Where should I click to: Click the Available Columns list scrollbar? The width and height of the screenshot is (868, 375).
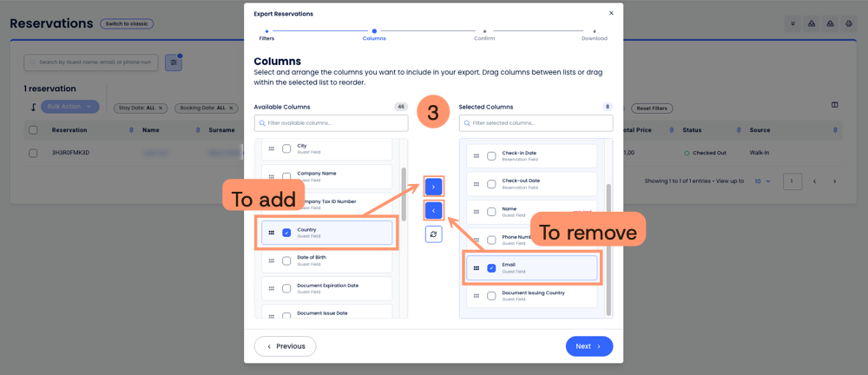pos(404,194)
